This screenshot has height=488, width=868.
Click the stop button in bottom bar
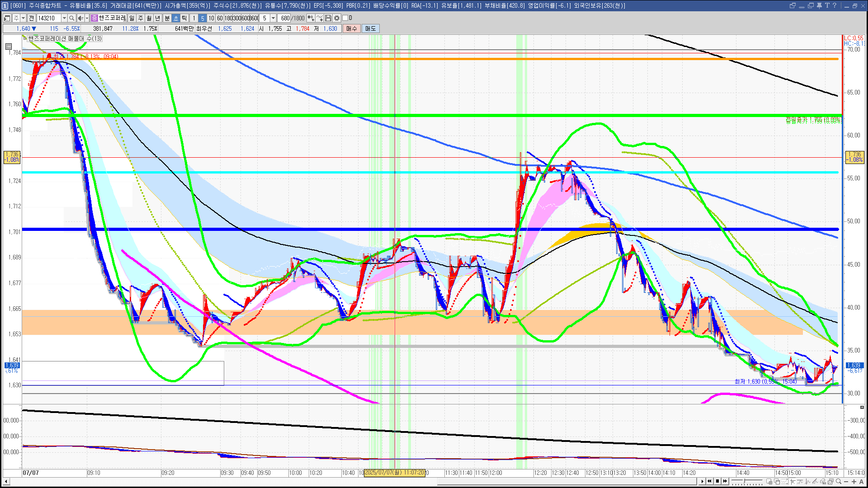click(717, 481)
